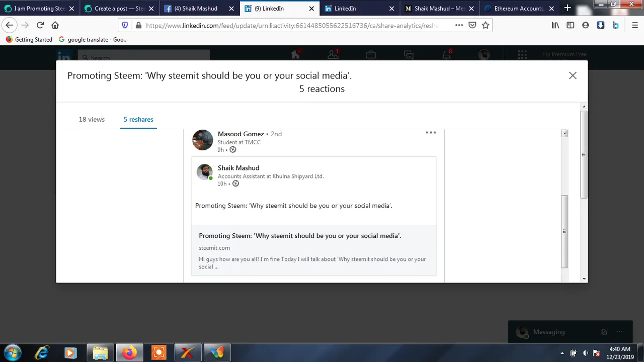Image resolution: width=644 pixels, height=362 pixels.
Task: Open the Messaging panel options ellipsis
Action: click(619, 332)
